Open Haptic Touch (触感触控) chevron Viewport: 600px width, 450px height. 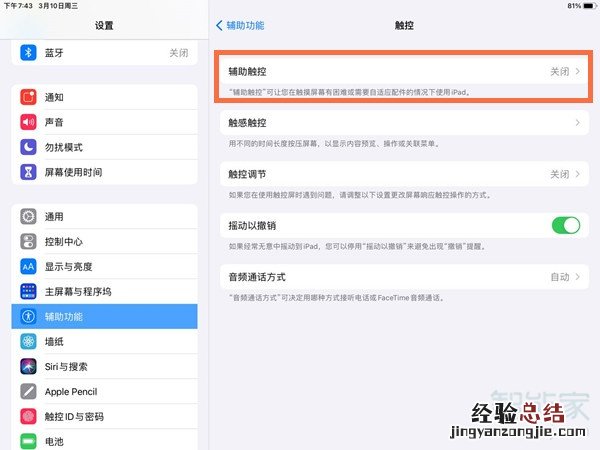tap(577, 122)
